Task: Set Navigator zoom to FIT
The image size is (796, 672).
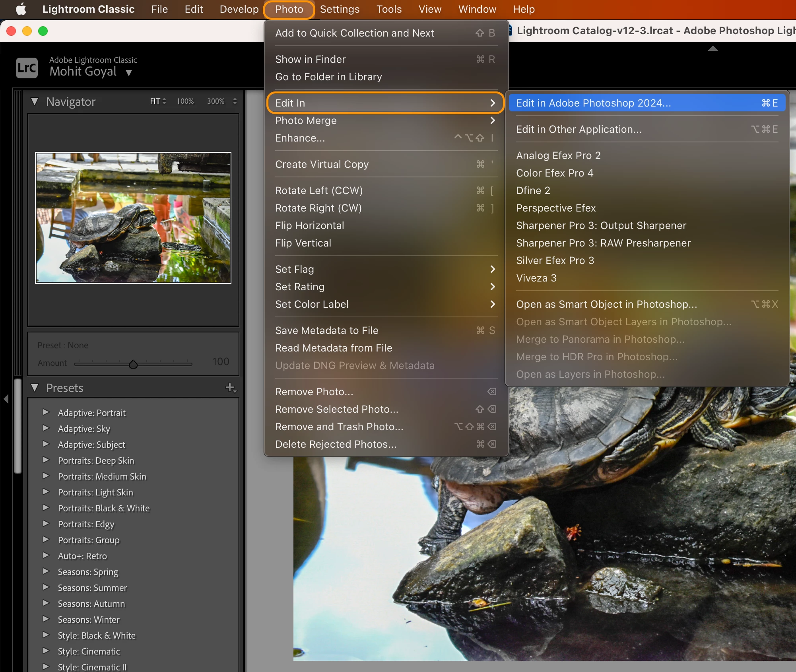Action: 155,101
